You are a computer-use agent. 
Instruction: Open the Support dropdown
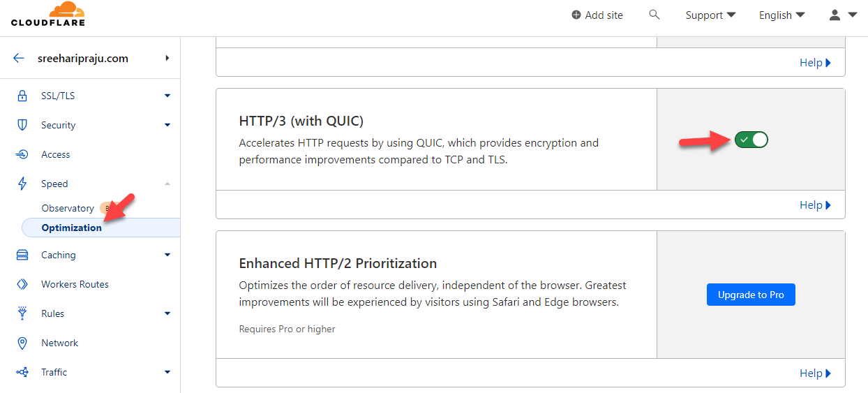(x=710, y=15)
